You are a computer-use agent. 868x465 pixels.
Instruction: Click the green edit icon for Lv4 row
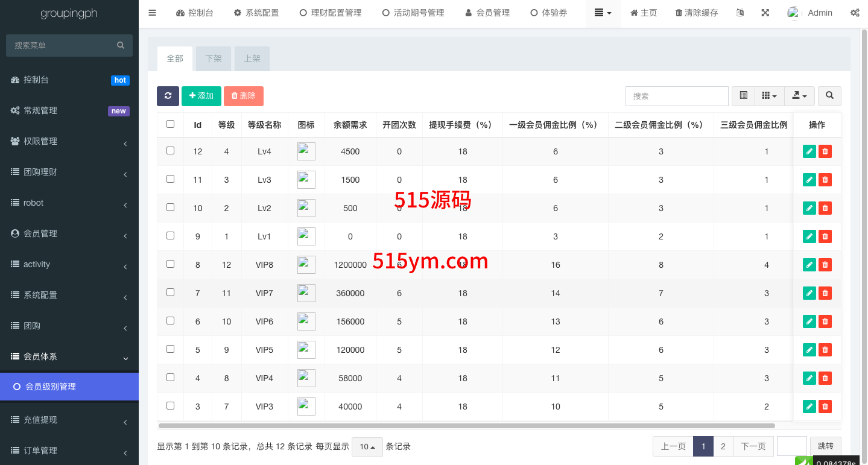809,151
